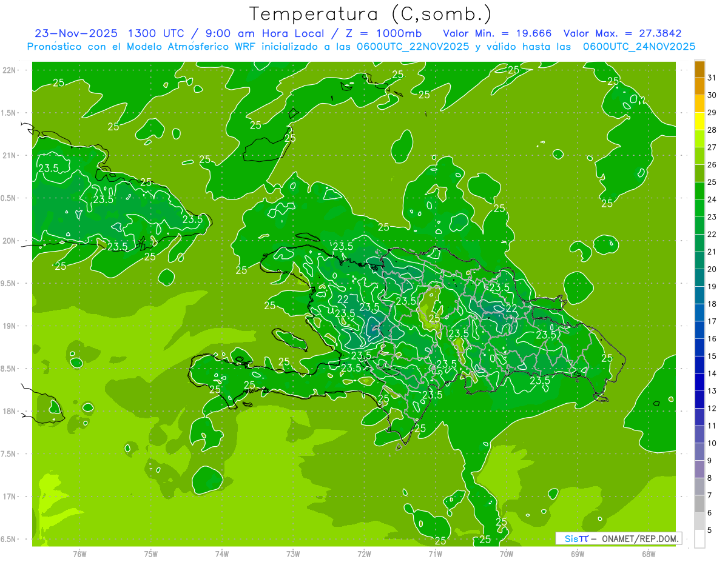Screen dimensions: 728x562
Task: Click the 76W longitude axis label
Action: tap(79, 554)
